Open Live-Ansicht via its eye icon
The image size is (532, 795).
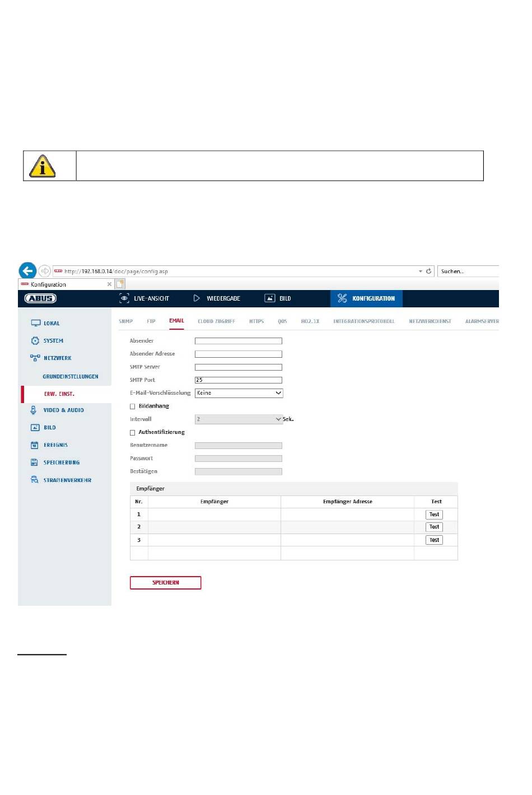[124, 298]
